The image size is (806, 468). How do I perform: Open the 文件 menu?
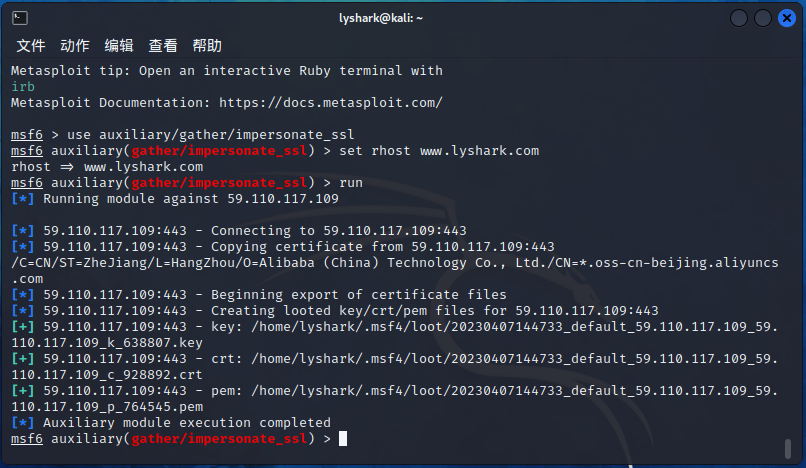point(31,46)
